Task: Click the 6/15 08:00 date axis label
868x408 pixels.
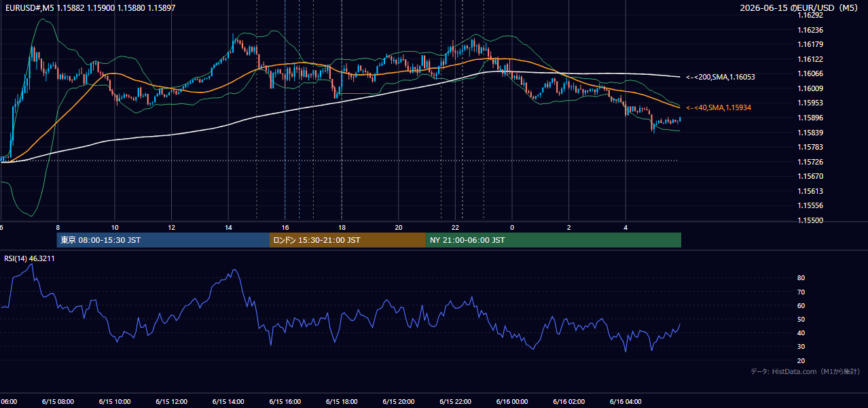Action: 58,402
